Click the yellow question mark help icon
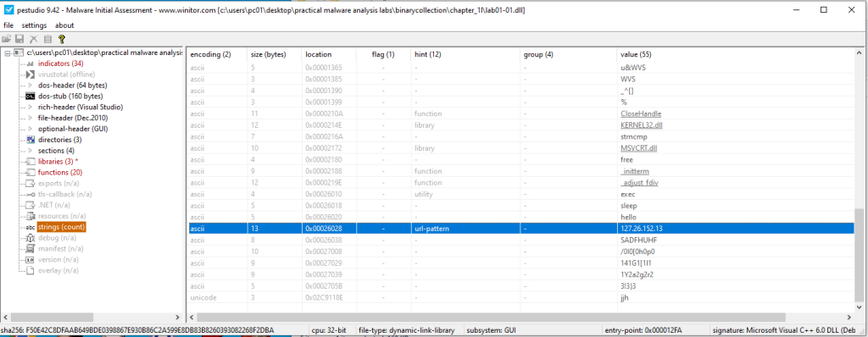 (61, 39)
